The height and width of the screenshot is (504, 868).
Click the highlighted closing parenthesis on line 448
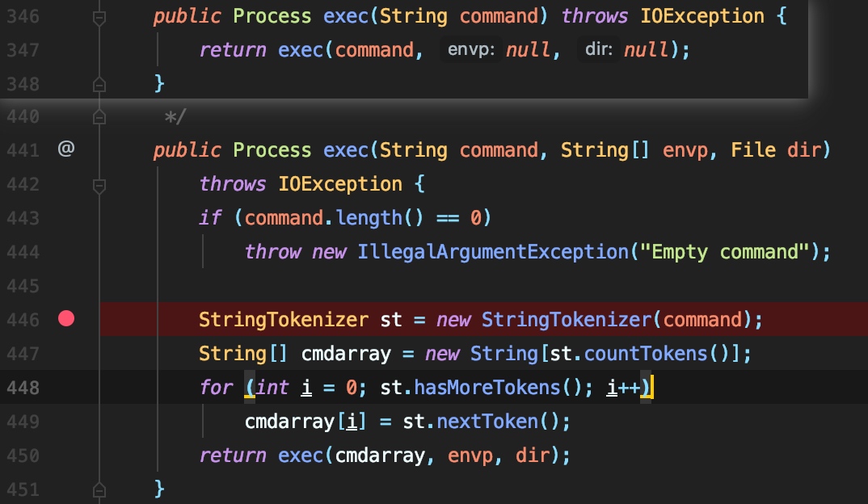646,388
